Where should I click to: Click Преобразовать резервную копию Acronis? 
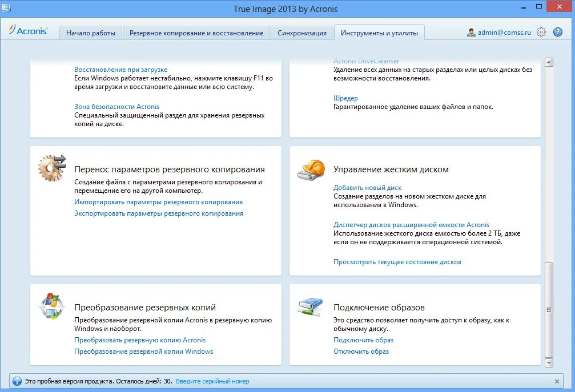[x=140, y=340]
